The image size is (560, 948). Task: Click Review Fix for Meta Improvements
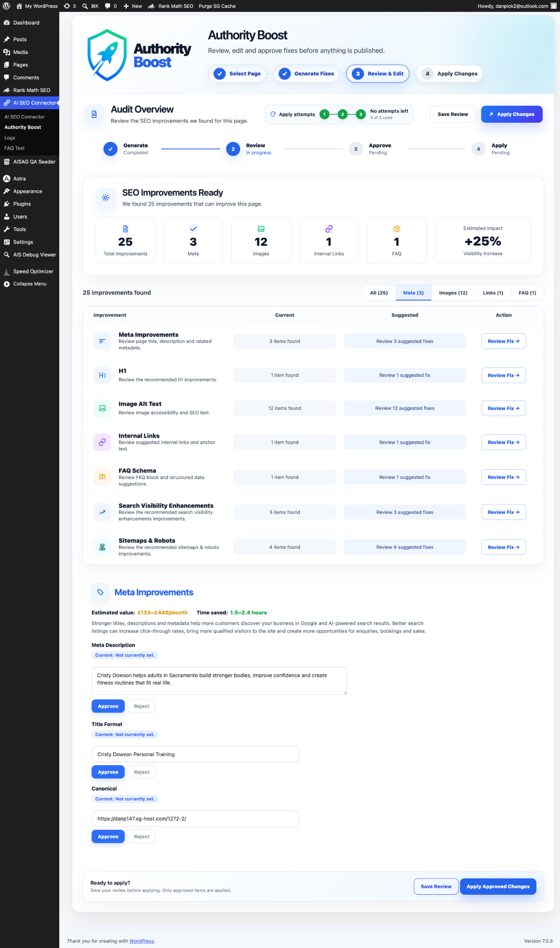click(504, 341)
